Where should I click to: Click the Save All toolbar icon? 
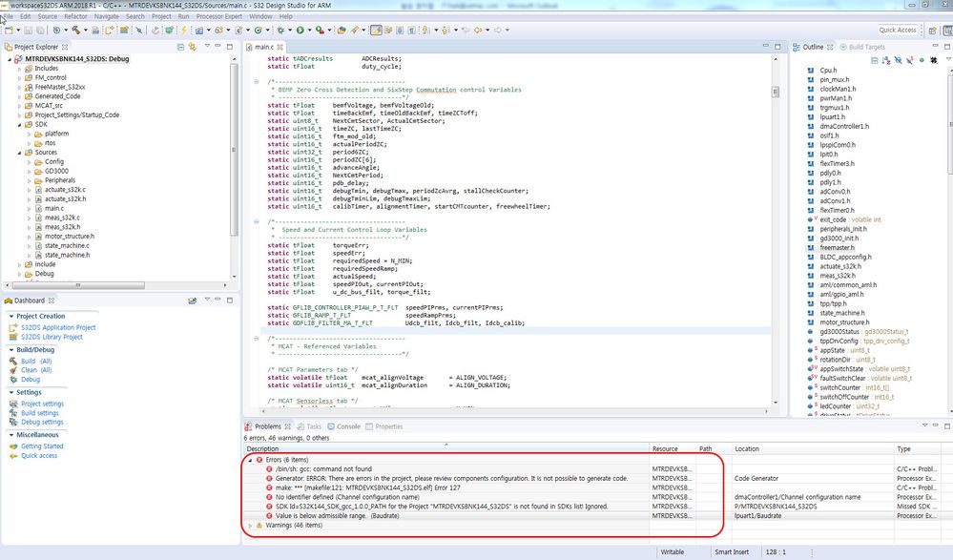click(40, 30)
